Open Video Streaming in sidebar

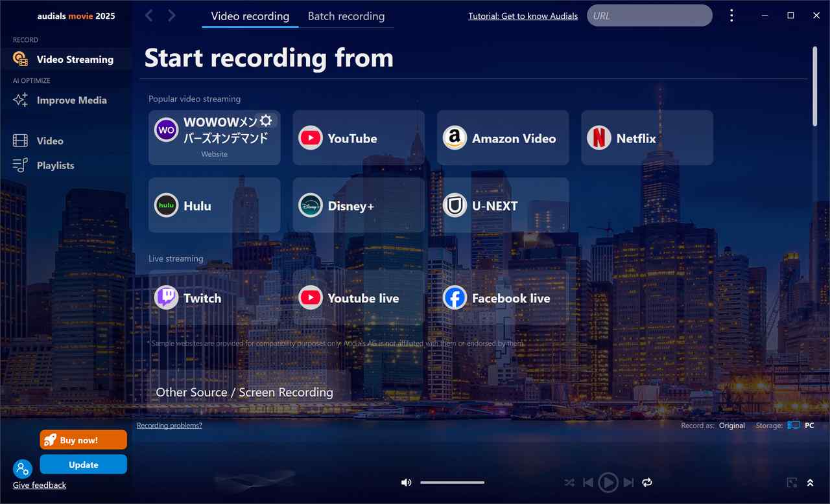click(65, 59)
